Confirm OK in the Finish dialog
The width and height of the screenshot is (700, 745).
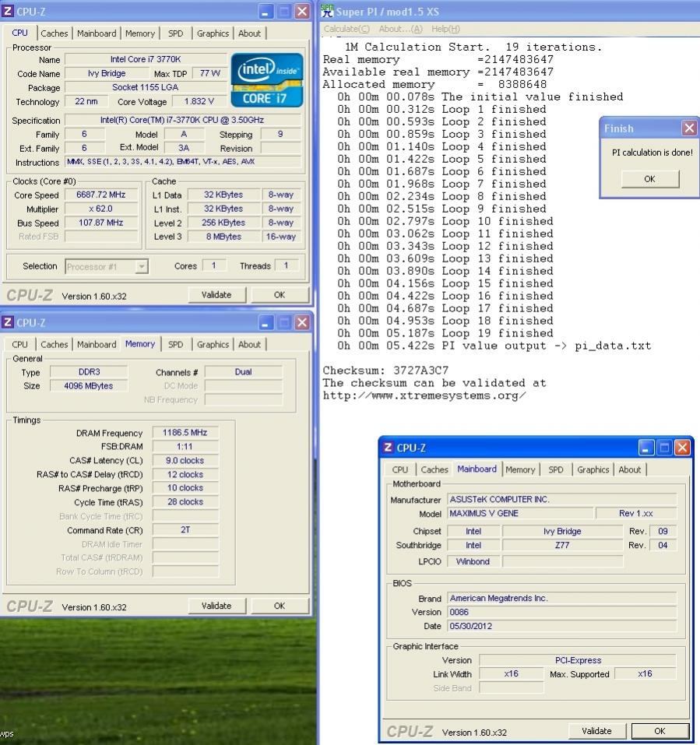649,179
